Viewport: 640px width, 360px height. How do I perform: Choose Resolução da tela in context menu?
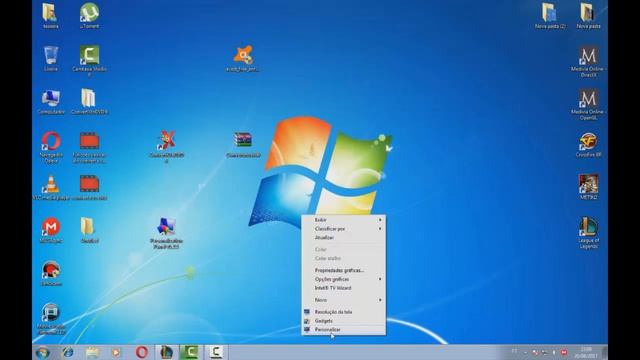(x=343, y=312)
